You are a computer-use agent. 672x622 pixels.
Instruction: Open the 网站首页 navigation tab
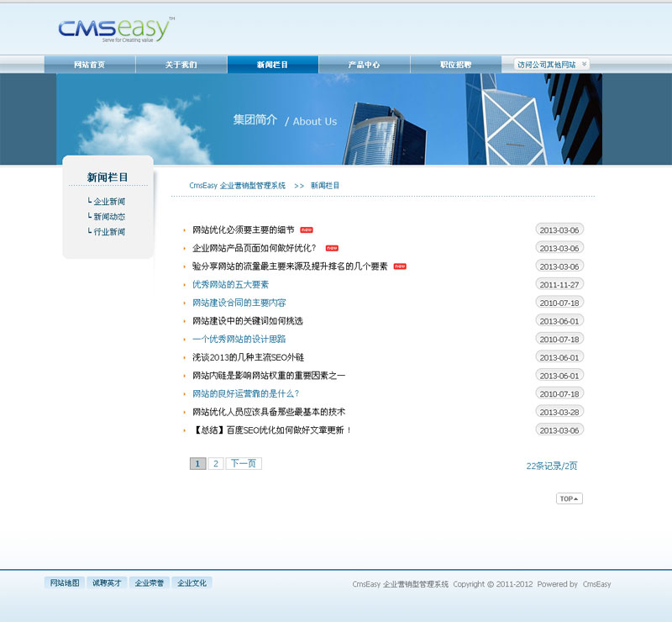[x=90, y=65]
